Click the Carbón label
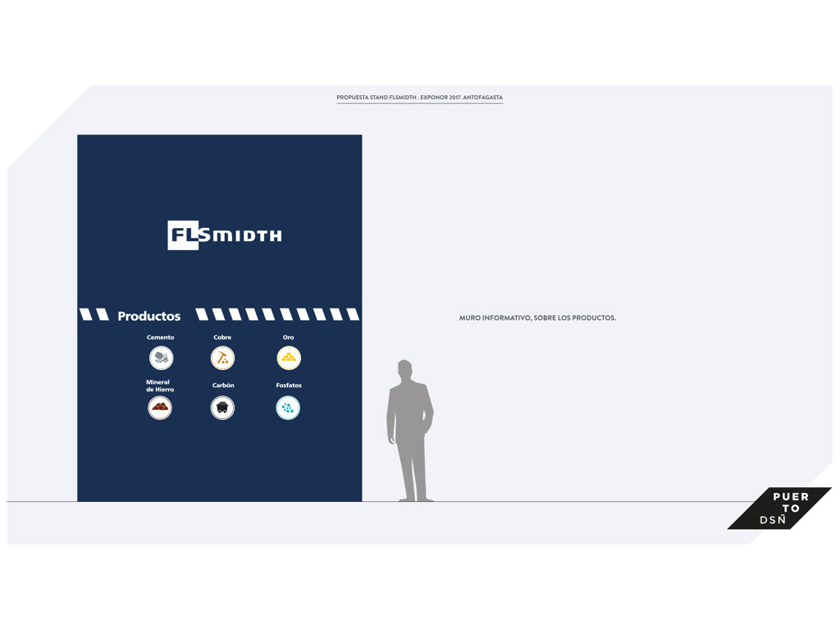The height and width of the screenshot is (630, 840). pyautogui.click(x=223, y=386)
